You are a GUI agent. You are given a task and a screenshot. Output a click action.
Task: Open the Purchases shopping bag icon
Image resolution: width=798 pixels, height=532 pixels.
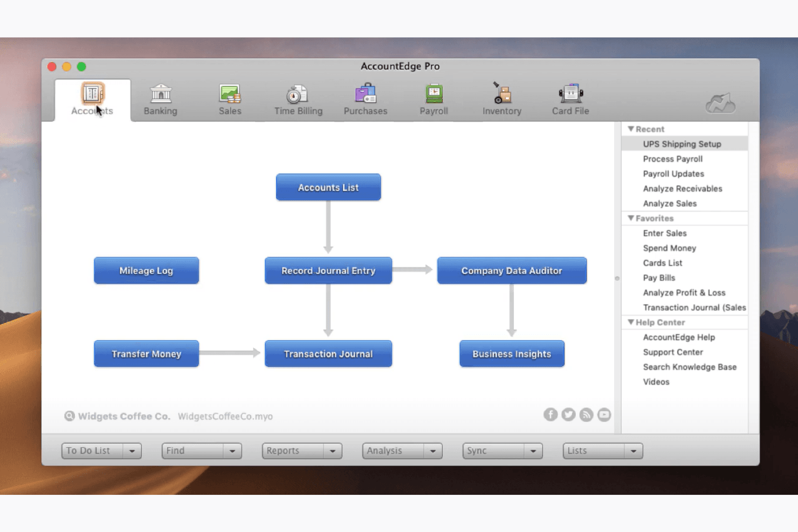tap(366, 93)
